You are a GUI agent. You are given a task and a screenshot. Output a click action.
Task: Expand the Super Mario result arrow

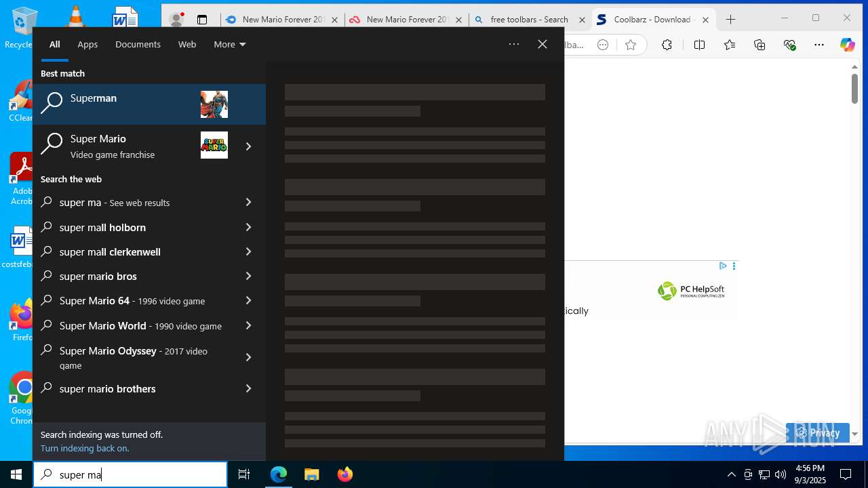coord(248,146)
